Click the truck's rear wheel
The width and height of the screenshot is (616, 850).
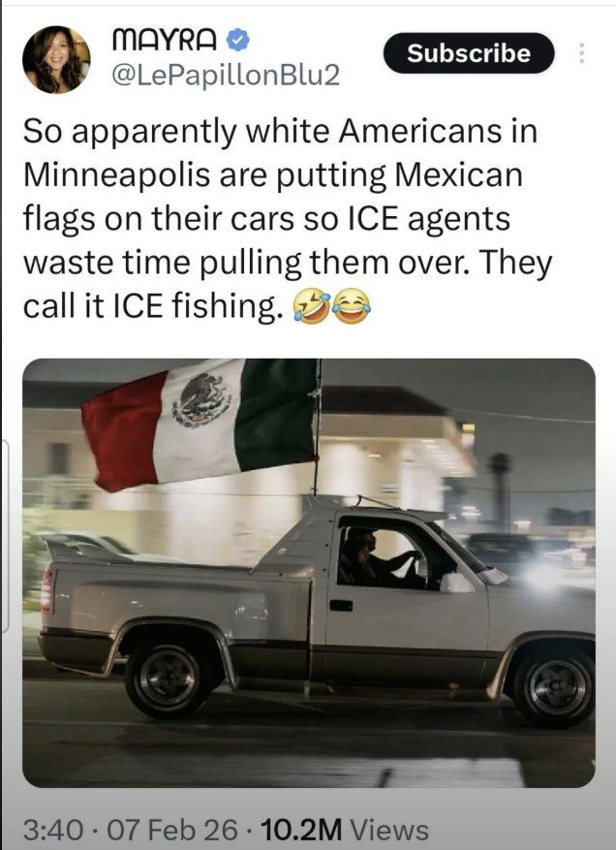(x=169, y=678)
